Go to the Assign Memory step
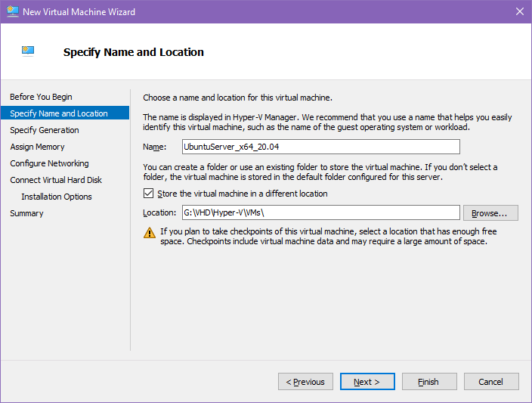 point(37,147)
